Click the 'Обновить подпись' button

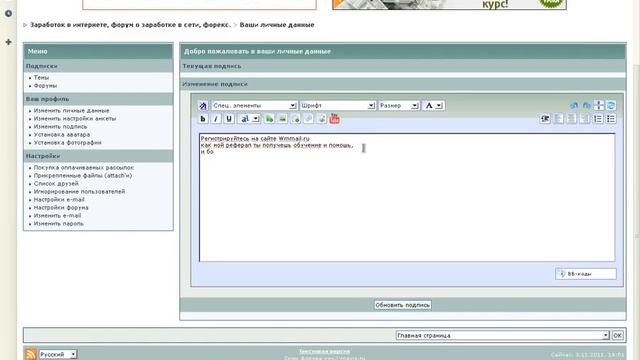(x=402, y=305)
